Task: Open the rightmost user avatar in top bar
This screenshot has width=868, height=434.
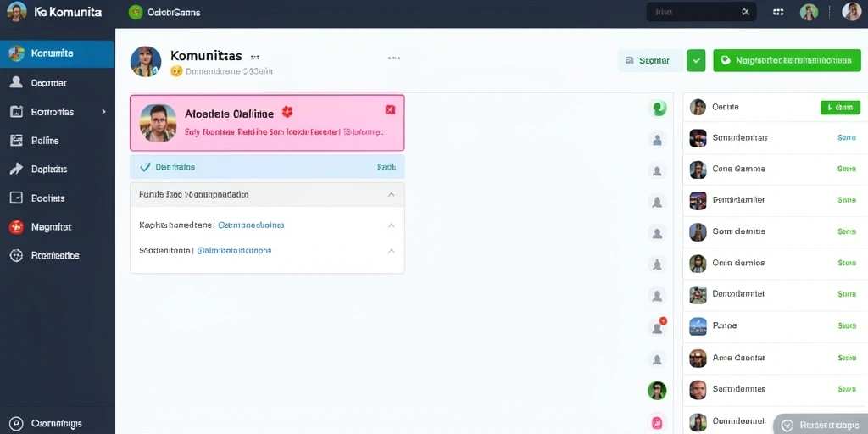Action: (x=851, y=12)
